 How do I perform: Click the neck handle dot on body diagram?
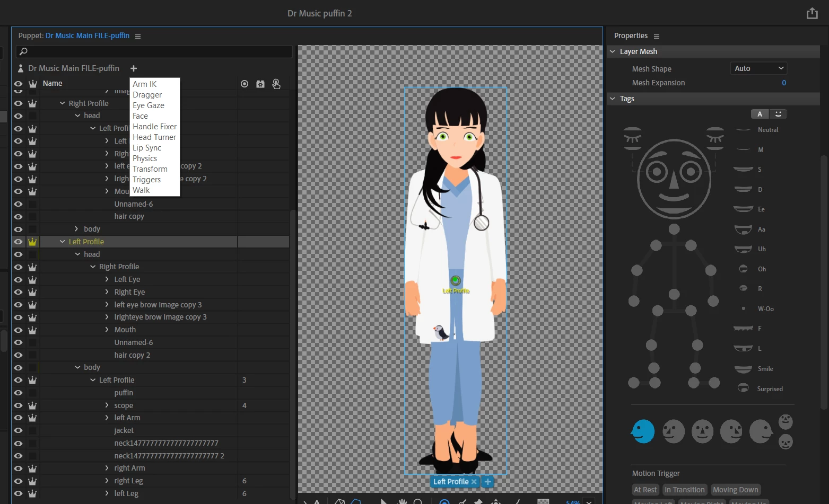674,229
